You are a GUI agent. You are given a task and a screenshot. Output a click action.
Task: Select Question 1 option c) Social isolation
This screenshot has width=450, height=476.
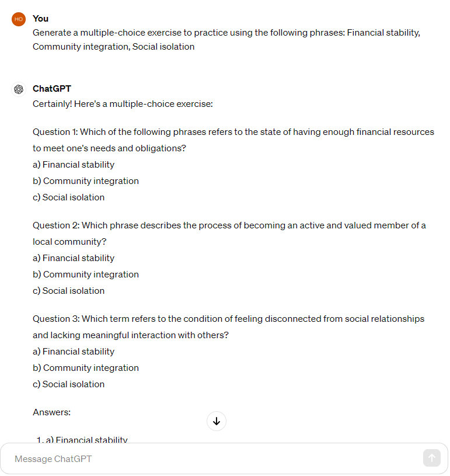69,197
